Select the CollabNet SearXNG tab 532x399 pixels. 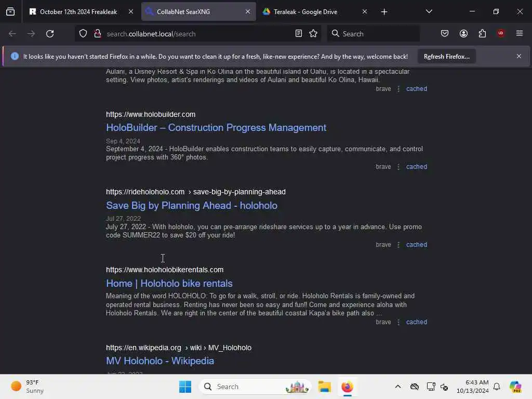(198, 12)
